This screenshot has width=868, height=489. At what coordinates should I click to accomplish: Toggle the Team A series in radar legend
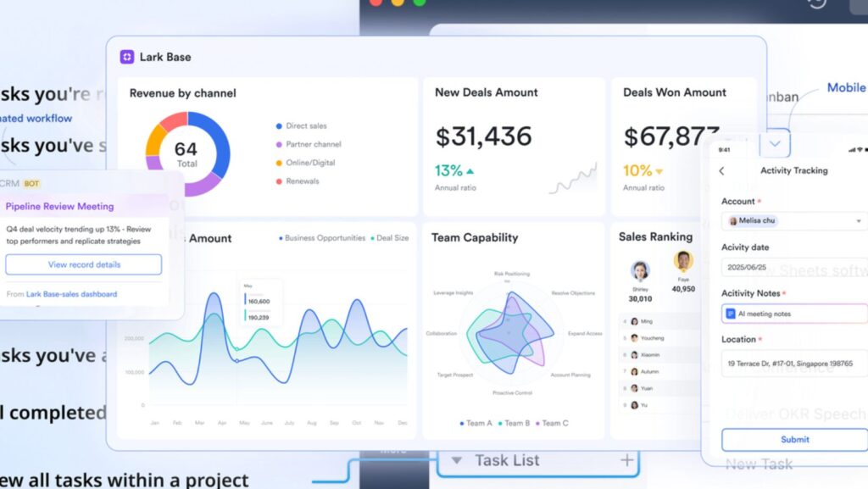pos(476,423)
